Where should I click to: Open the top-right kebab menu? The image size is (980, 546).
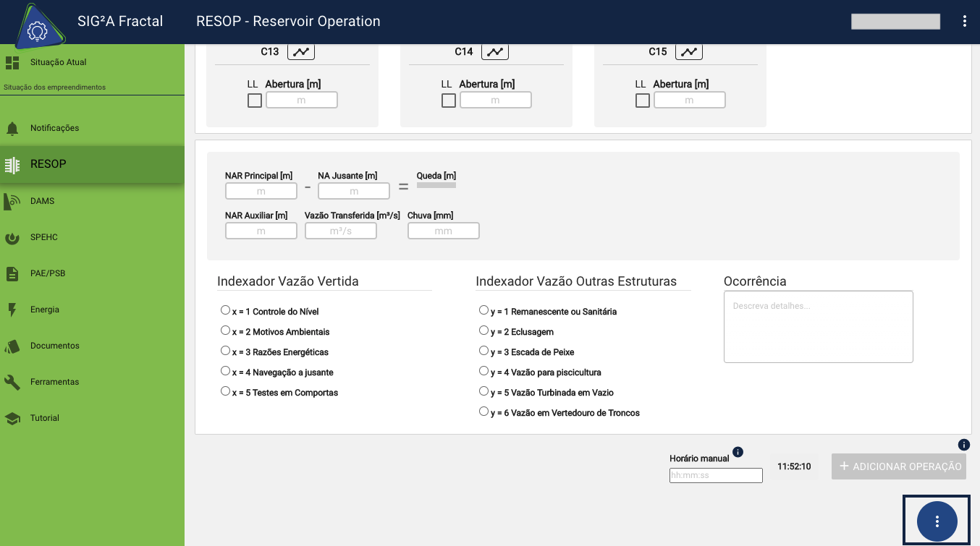click(964, 21)
